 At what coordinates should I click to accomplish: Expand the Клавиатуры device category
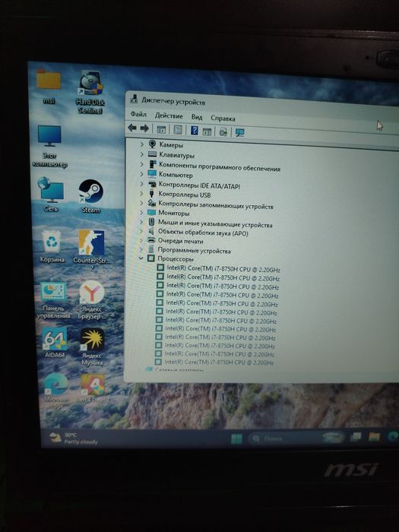pos(142,154)
